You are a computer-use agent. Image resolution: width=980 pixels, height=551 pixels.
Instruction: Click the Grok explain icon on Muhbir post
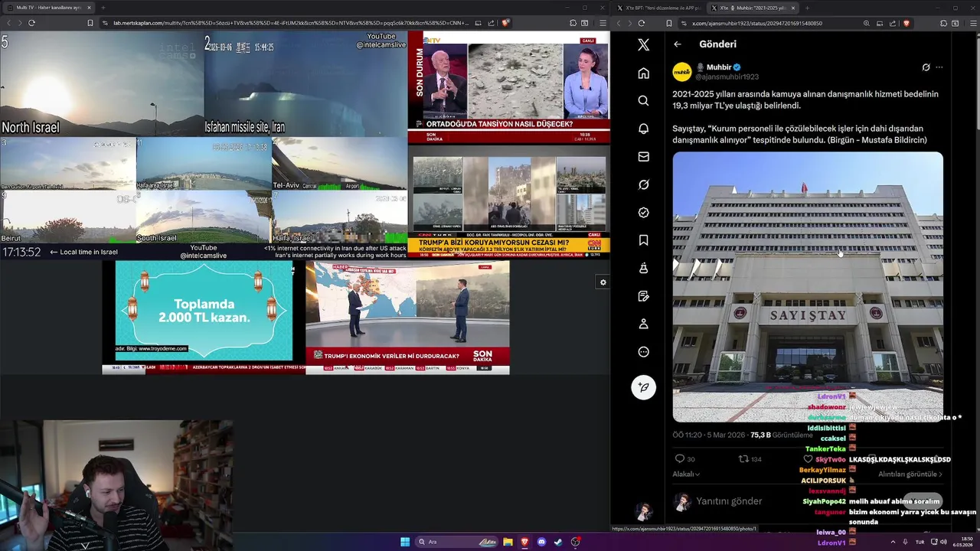926,67
